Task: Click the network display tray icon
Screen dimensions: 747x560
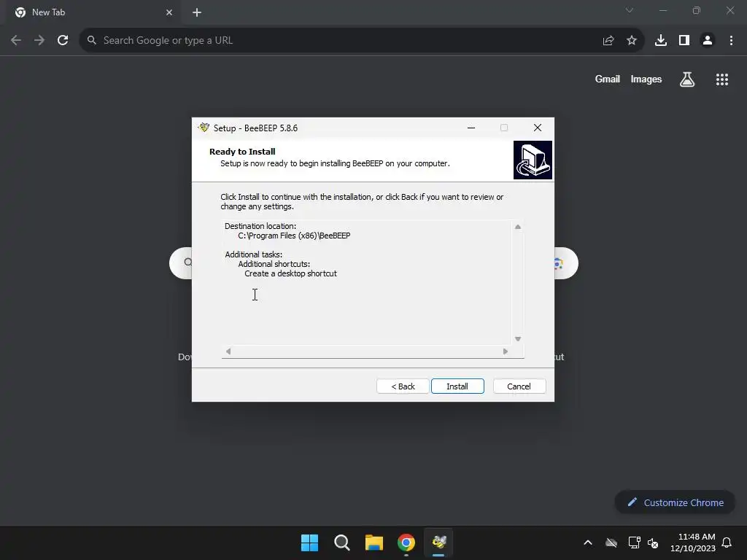Action: [x=634, y=542]
